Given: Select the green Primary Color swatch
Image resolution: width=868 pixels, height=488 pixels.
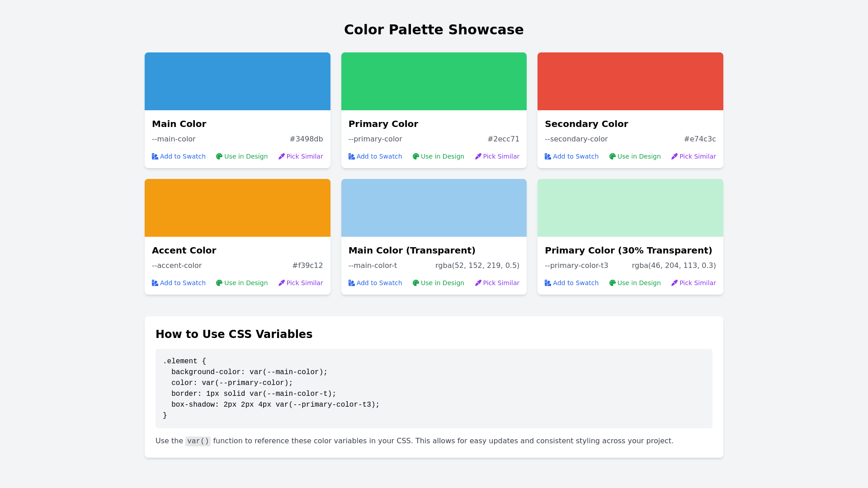Looking at the screenshot, I should tap(434, 81).
